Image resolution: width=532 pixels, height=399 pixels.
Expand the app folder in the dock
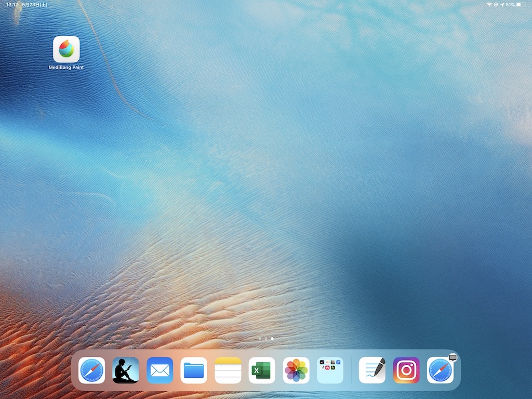pyautogui.click(x=330, y=370)
